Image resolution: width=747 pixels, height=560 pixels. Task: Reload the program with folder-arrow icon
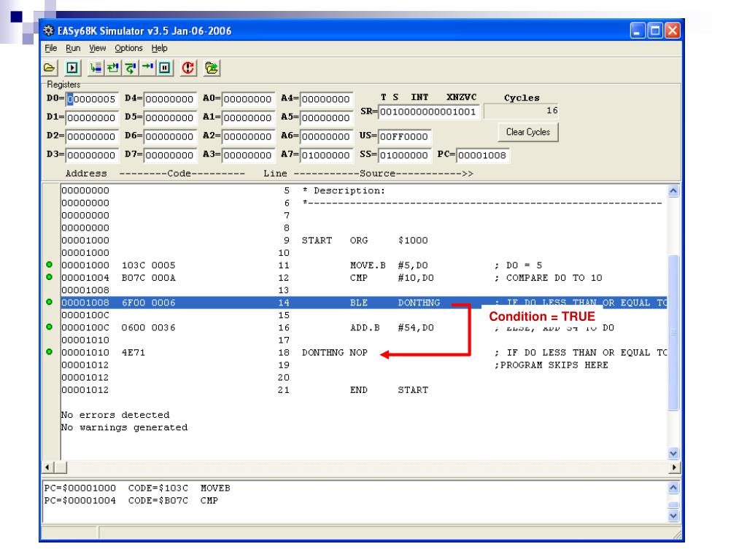click(212, 68)
